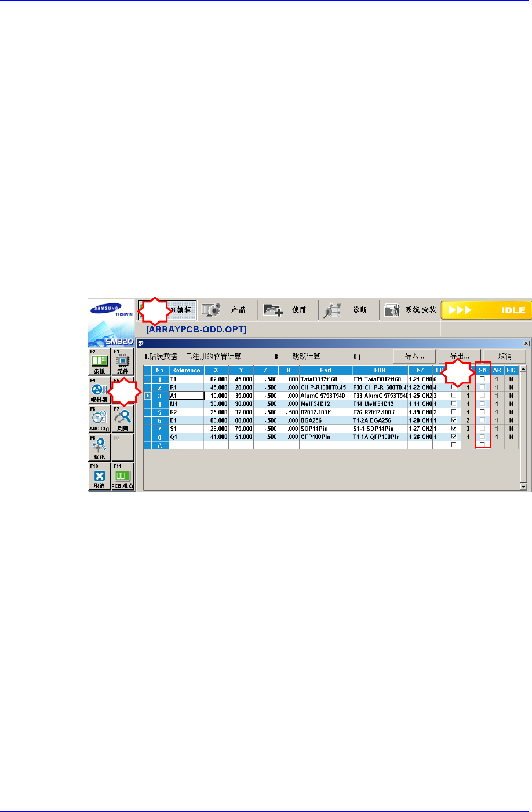Select the row 3 arrow marker
The width and height of the screenshot is (532, 812).
coord(147,396)
